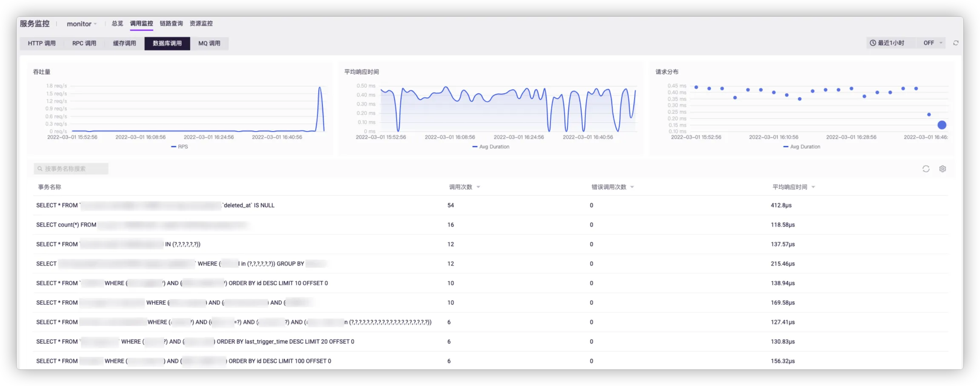
Task: Go to the 总览 overview page
Action: (117, 23)
